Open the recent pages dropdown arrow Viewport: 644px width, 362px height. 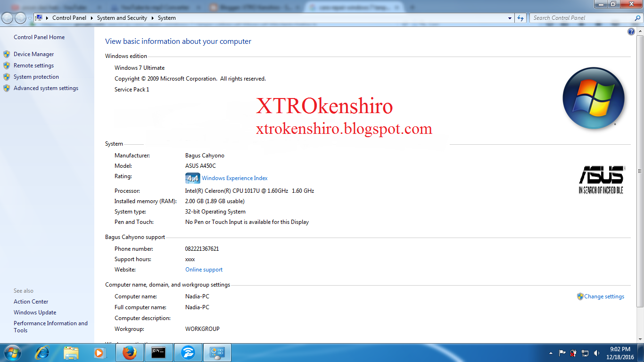point(30,18)
